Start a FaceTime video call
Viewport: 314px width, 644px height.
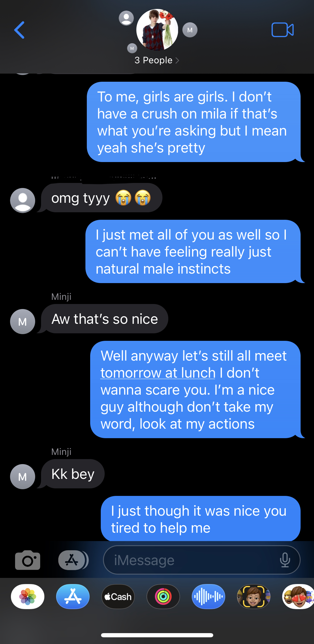[x=282, y=30]
